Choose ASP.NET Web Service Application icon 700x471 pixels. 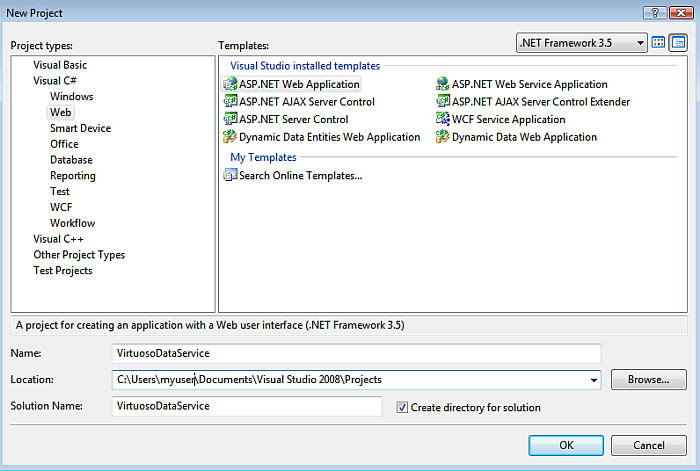tap(443, 85)
